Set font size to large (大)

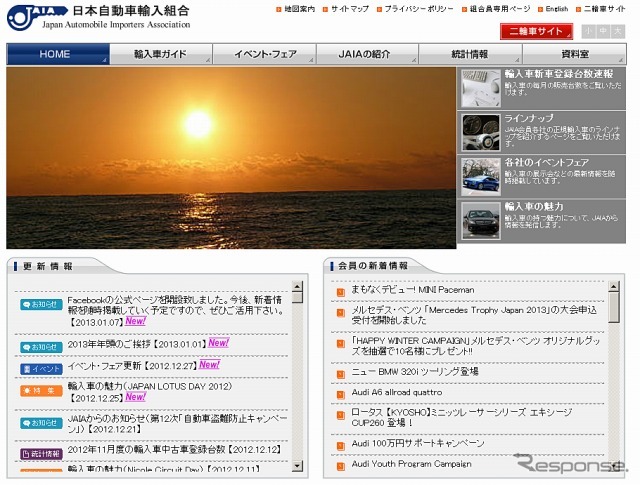(618, 31)
